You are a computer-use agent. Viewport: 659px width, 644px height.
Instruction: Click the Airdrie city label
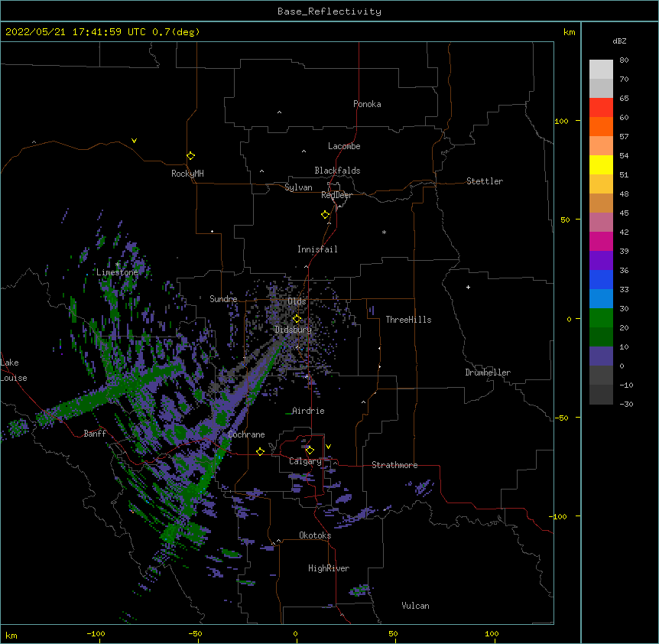[x=308, y=411]
